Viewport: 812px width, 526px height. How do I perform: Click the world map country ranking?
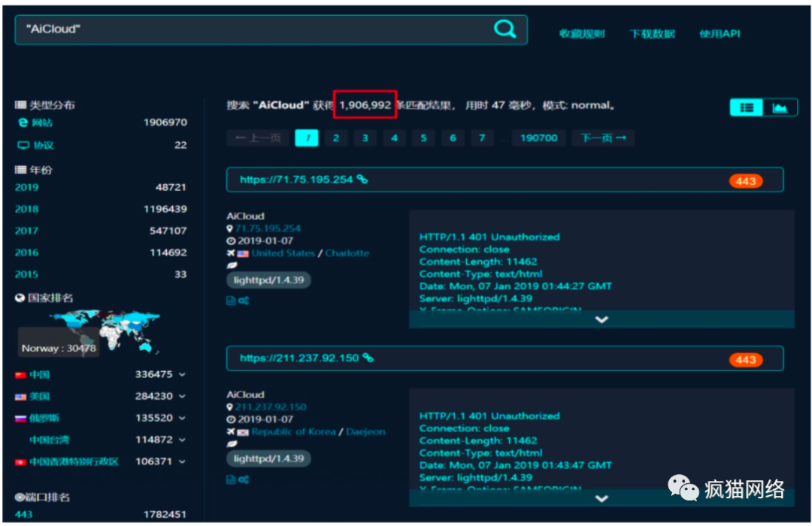pos(106,331)
